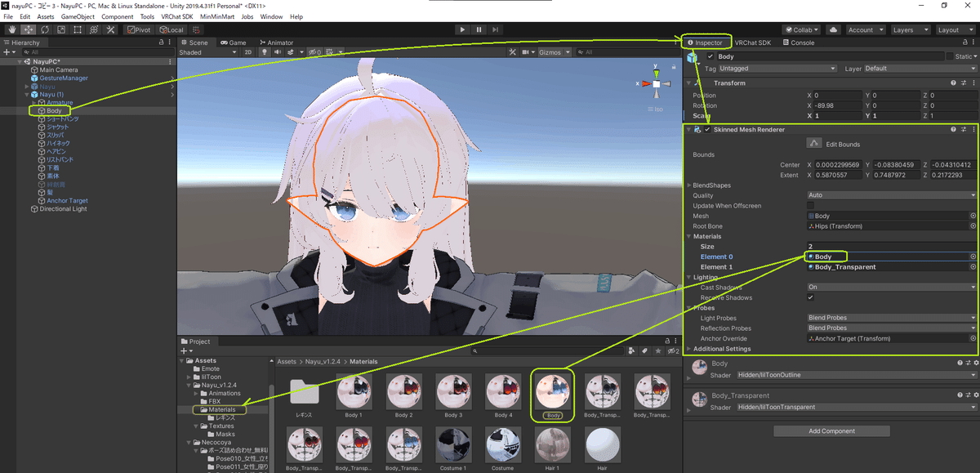The image size is (980, 473).
Task: Open the Tag Untagged dropdown
Action: [x=777, y=69]
